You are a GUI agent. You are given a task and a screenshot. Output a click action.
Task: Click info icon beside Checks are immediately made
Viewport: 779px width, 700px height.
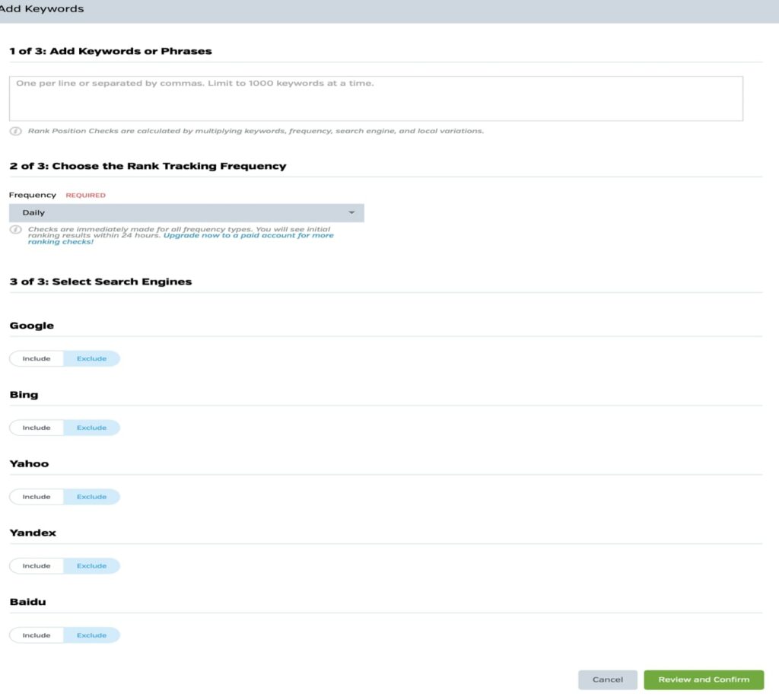click(x=16, y=230)
